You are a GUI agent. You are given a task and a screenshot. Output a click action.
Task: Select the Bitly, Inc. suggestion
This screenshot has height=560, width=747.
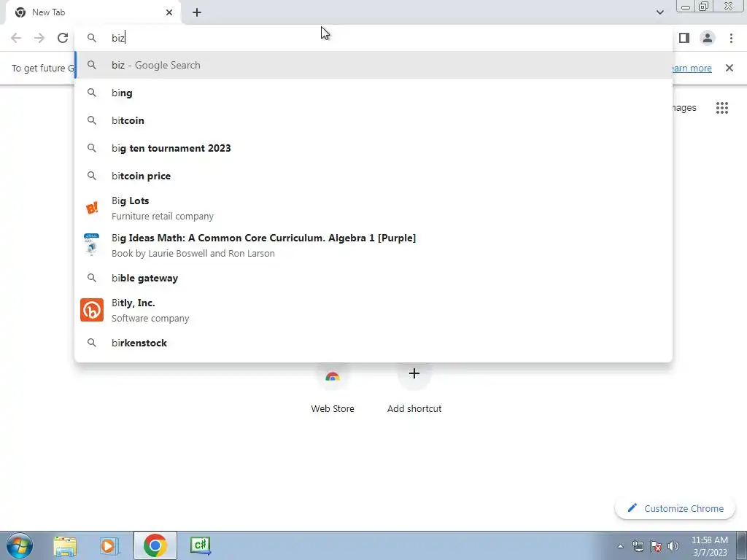tap(373, 310)
